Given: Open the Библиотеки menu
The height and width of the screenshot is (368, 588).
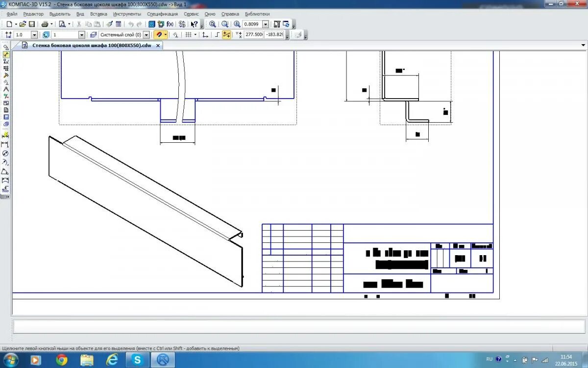Looking at the screenshot, I should [256, 14].
